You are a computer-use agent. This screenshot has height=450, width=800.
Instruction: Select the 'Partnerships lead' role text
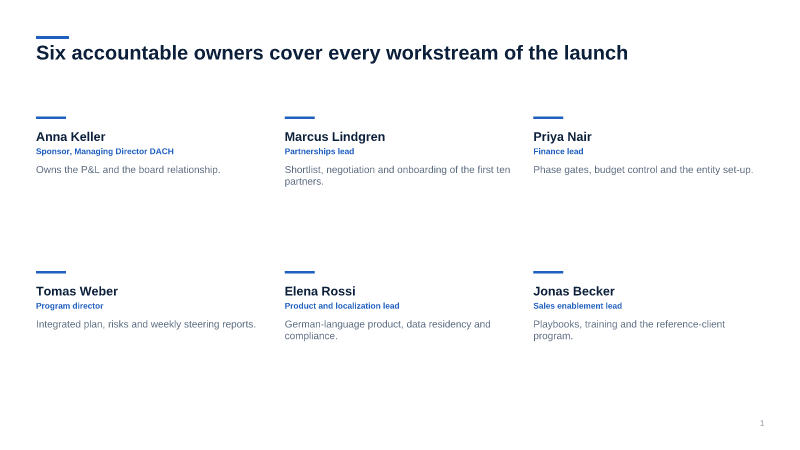[319, 152]
